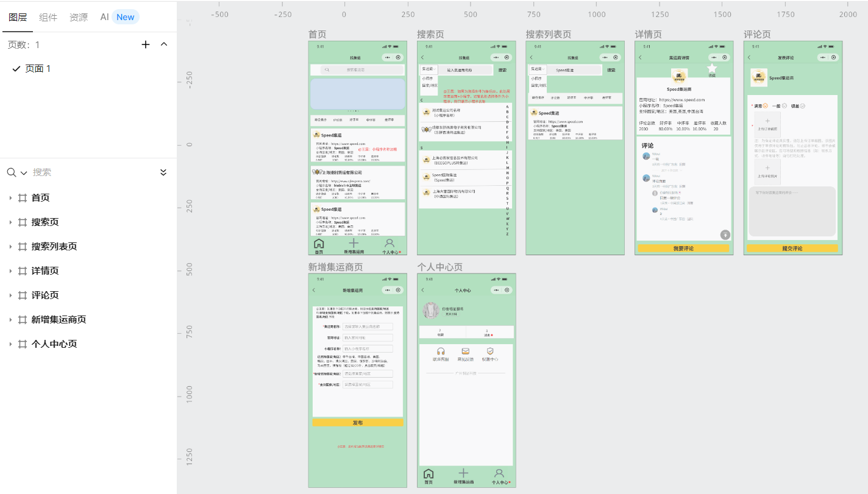Collapse the pages list chevron
This screenshot has width=868, height=494.
pyautogui.click(x=163, y=44)
